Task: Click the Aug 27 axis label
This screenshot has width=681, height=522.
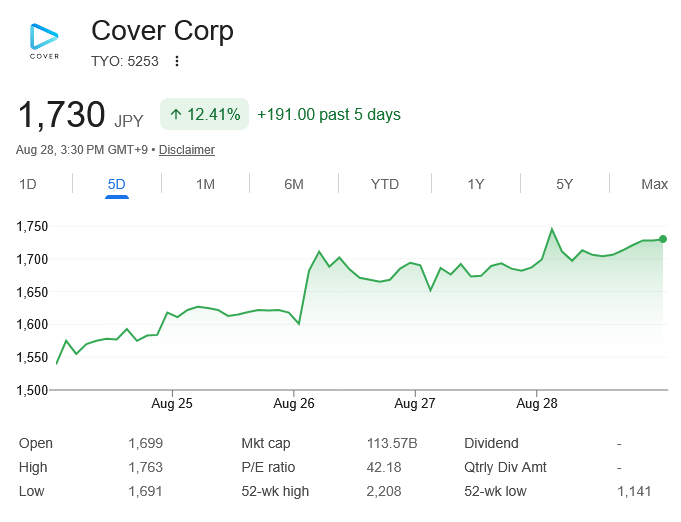Action: click(415, 403)
